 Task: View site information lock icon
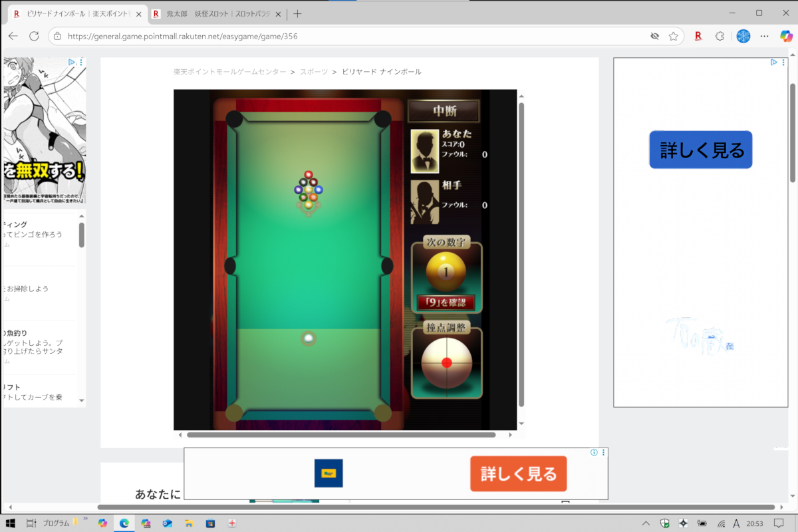tap(57, 36)
